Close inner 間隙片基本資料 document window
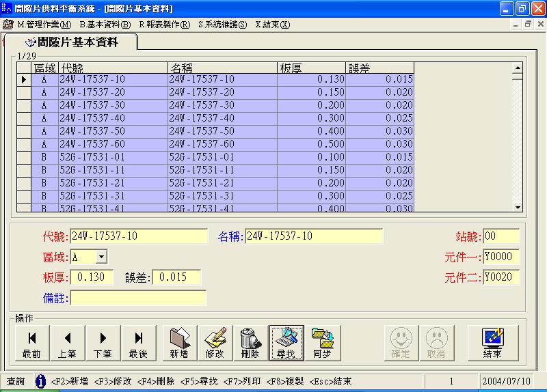 (x=540, y=24)
